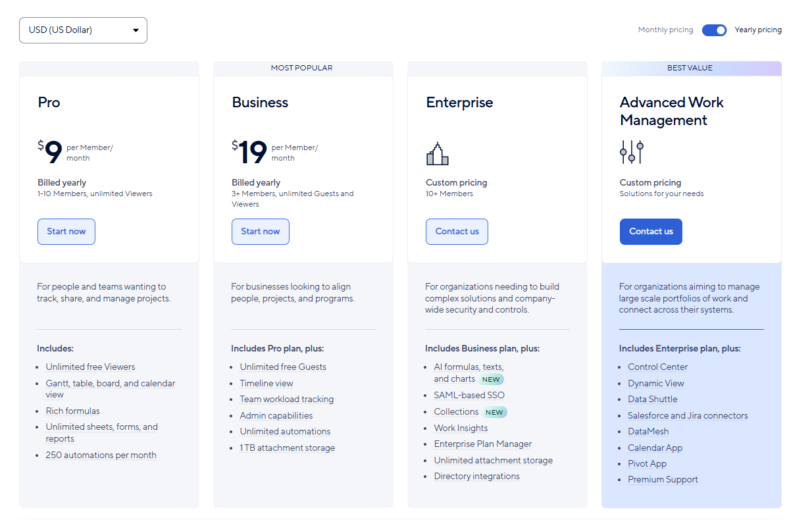Select the Yearly pricing label
This screenshot has height=520, width=812.
[x=758, y=30]
